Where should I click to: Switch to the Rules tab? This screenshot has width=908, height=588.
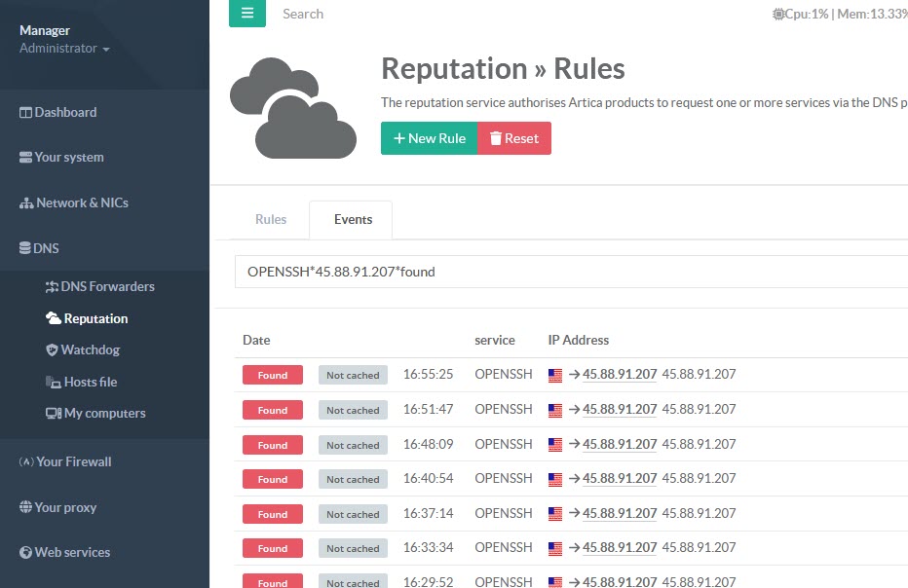pos(271,219)
